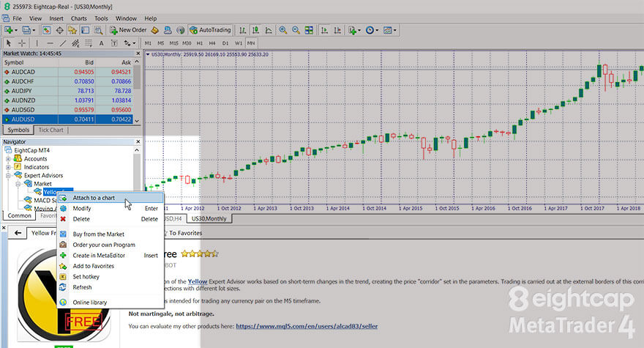644x348 pixels.
Task: Open the File menu
Action: (x=18, y=18)
